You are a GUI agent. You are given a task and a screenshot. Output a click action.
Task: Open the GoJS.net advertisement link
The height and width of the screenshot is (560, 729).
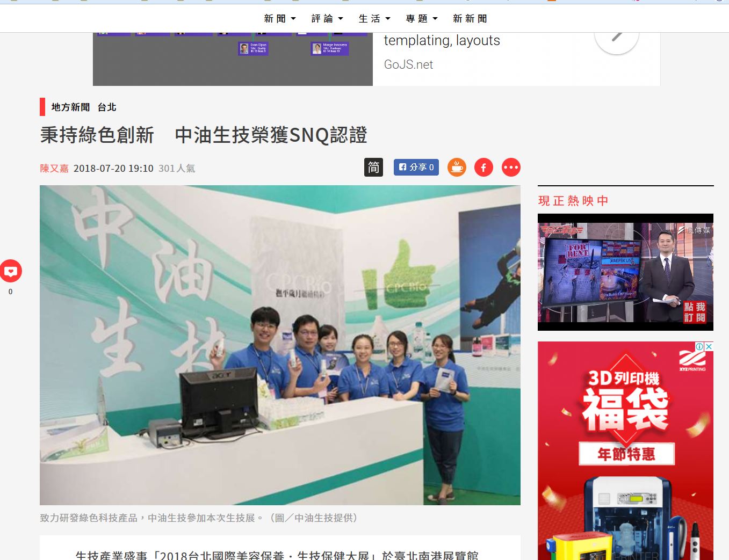tap(408, 64)
